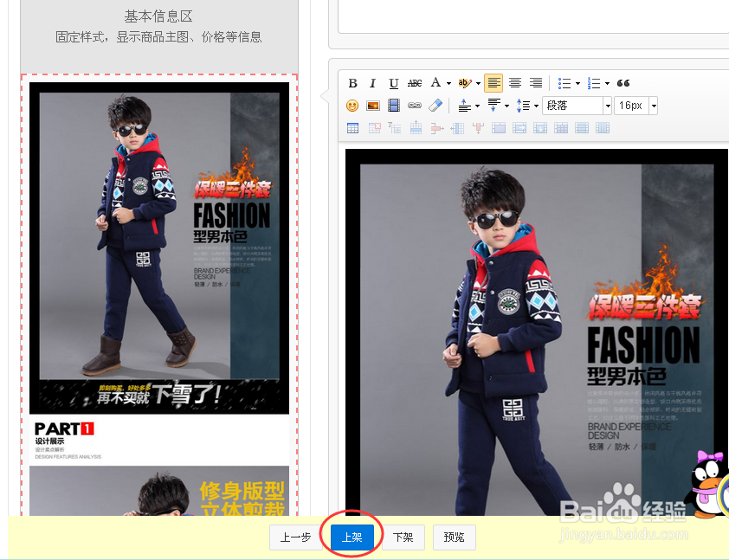The width and height of the screenshot is (729, 560).
Task: Click the empty text box above editor
Action: (533, 16)
